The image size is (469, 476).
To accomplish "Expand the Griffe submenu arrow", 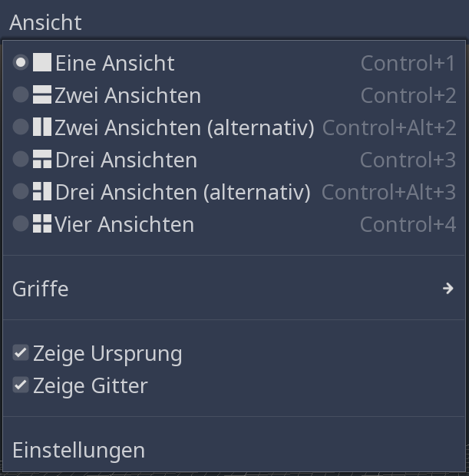I will click(448, 289).
